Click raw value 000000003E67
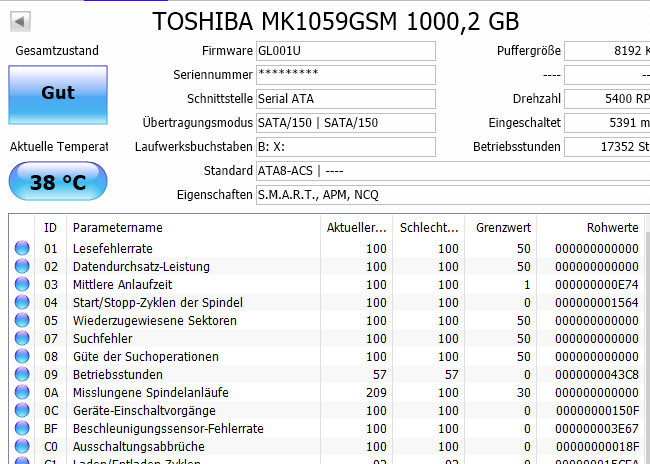 [597, 428]
